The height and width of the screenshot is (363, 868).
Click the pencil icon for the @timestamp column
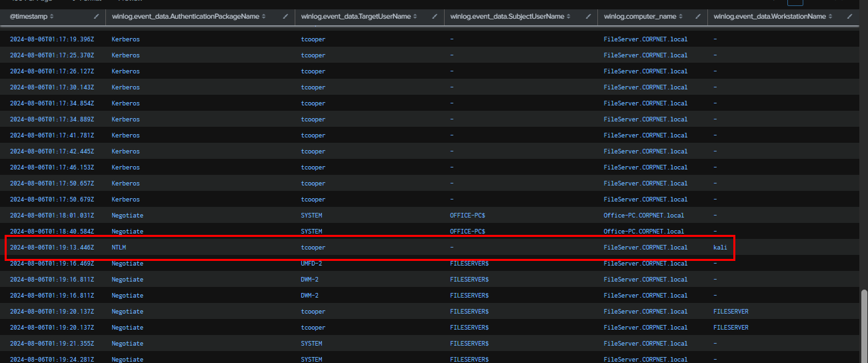[97, 16]
